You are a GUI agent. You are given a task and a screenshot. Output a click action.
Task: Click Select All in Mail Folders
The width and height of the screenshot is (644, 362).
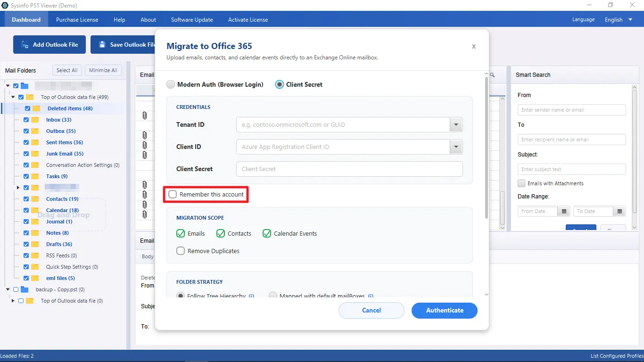(67, 70)
